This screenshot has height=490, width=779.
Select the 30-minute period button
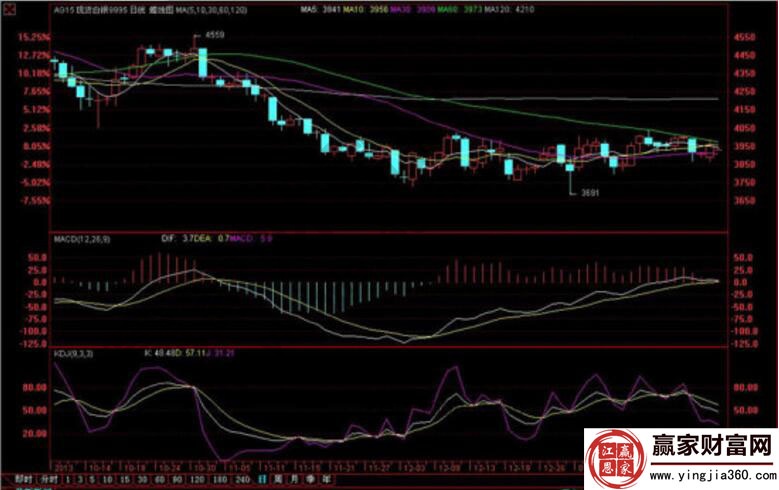[138, 479]
